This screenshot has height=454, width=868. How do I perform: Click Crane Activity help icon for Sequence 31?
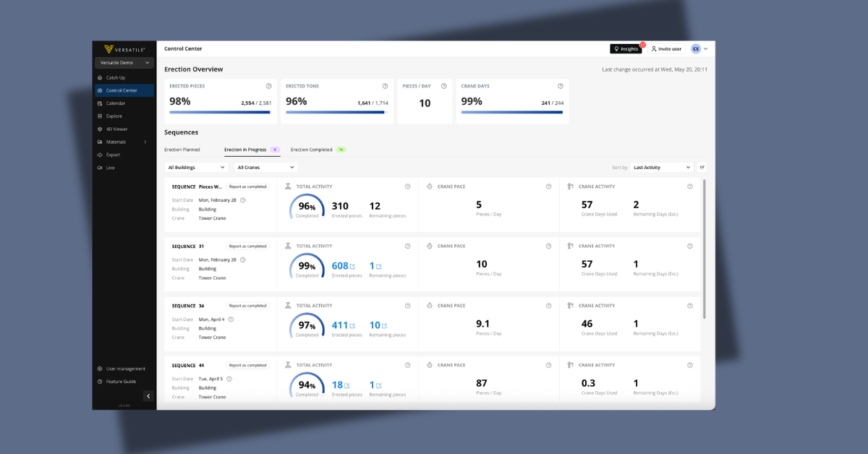pyautogui.click(x=689, y=246)
